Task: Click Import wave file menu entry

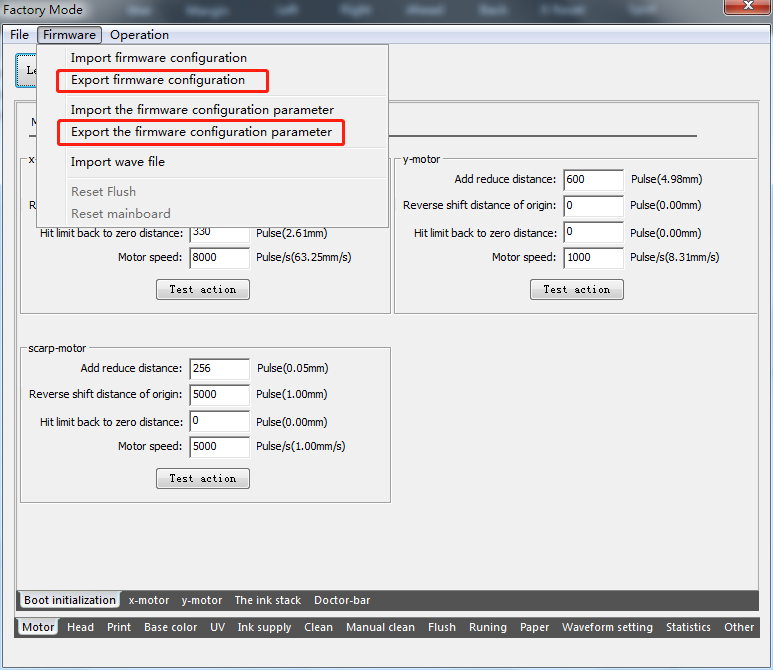Action: [x=118, y=162]
